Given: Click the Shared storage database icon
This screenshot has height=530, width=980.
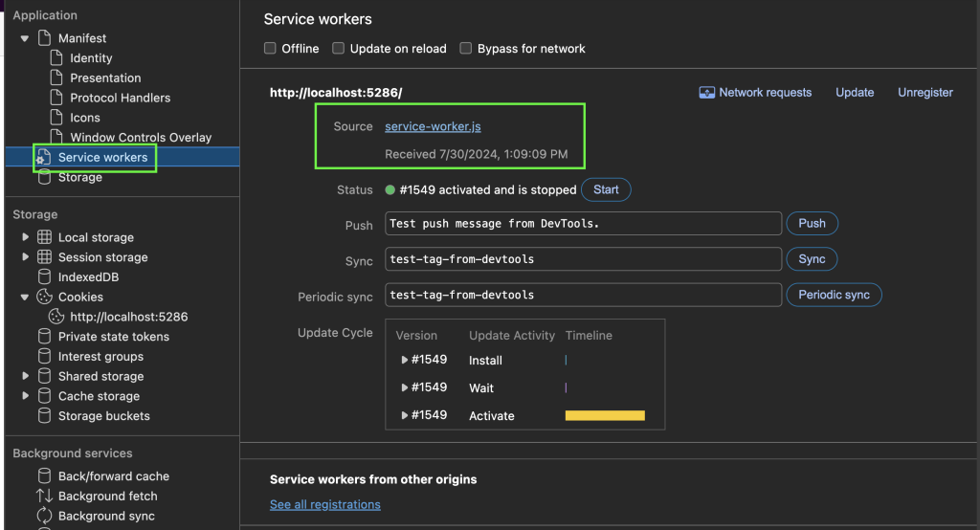Looking at the screenshot, I should (x=44, y=376).
